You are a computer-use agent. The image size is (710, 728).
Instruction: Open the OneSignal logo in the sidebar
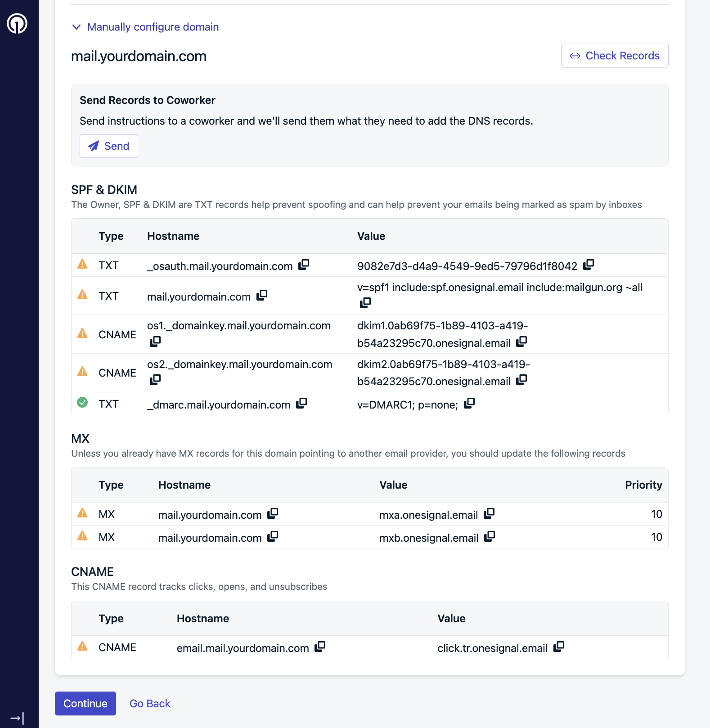point(17,23)
